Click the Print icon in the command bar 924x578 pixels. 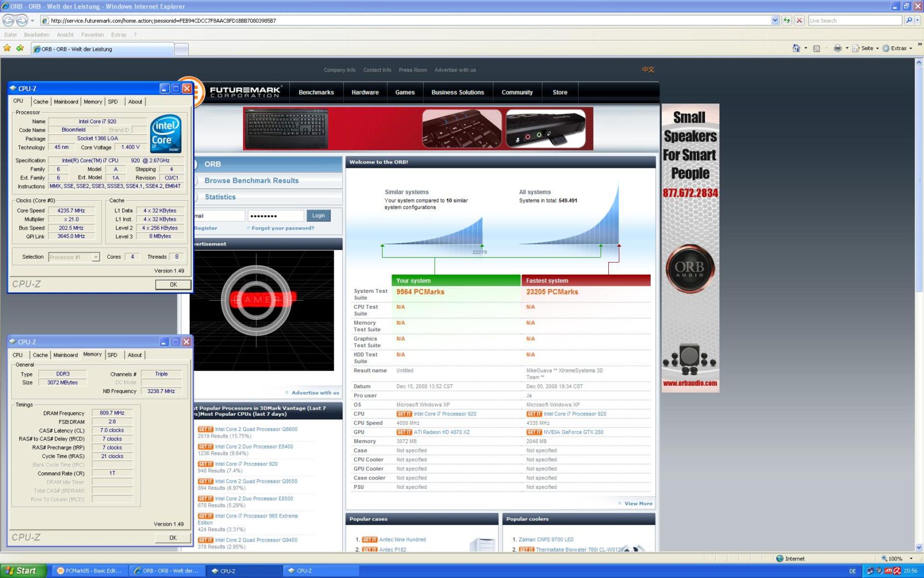[837, 48]
